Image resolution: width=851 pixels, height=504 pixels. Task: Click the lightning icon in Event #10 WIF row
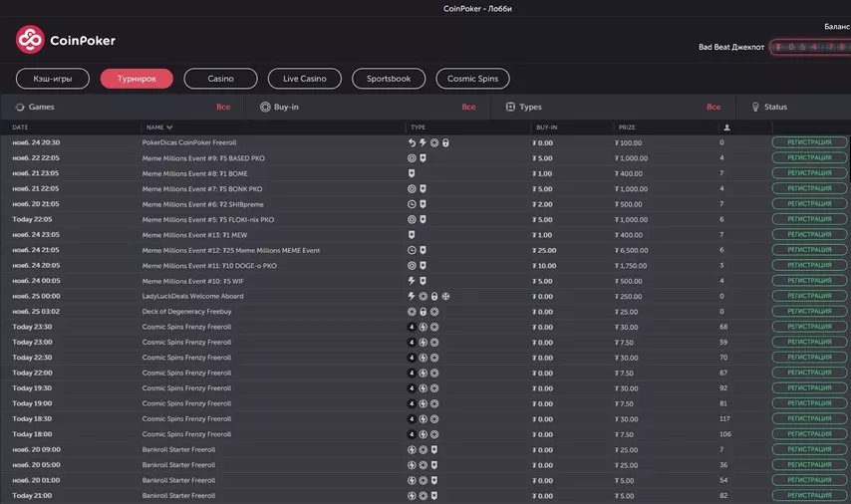(x=412, y=281)
